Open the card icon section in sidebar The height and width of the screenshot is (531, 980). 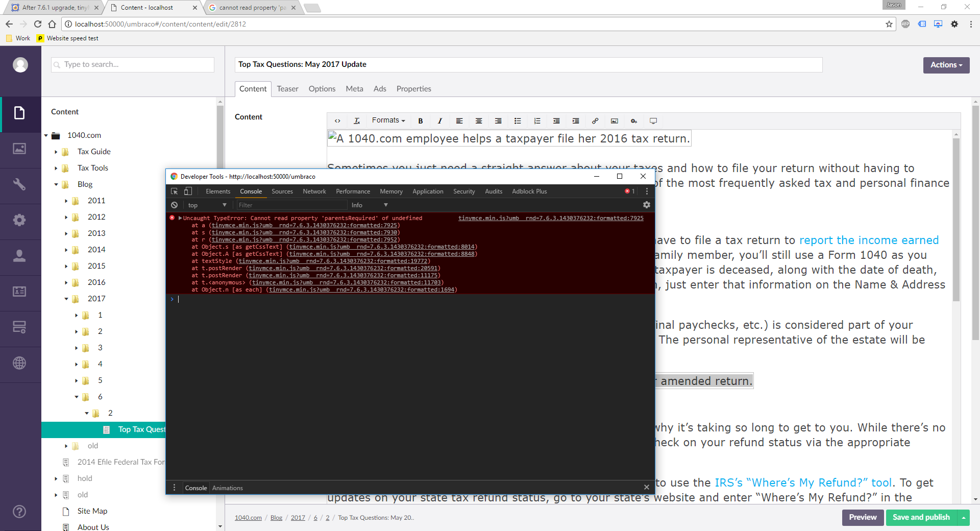[20, 292]
